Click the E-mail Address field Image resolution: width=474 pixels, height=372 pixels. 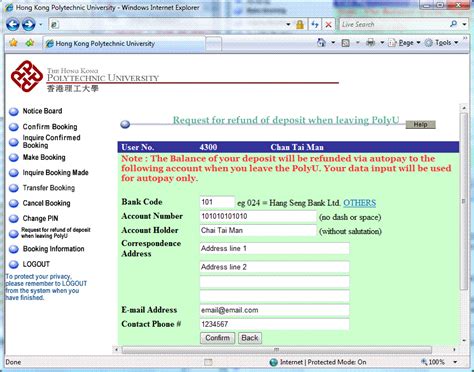pyautogui.click(x=274, y=310)
